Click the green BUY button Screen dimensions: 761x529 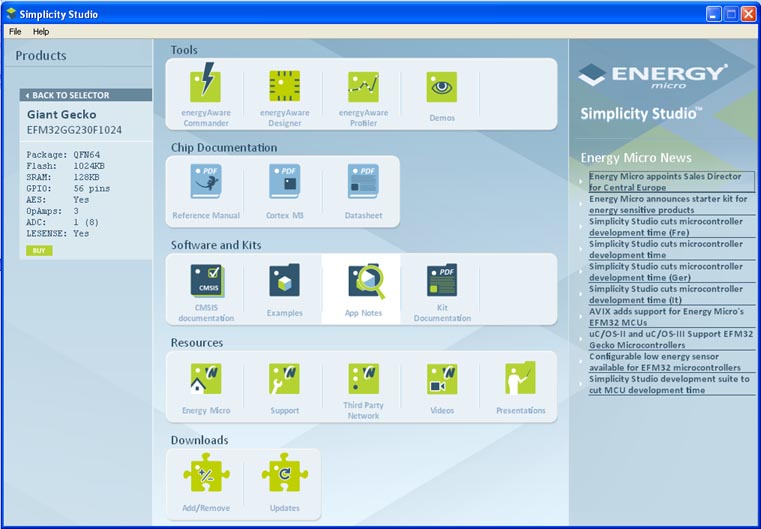(39, 250)
